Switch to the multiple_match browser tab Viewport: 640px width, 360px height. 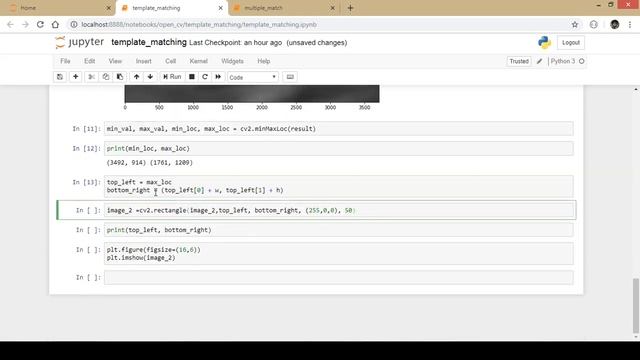click(282, 8)
